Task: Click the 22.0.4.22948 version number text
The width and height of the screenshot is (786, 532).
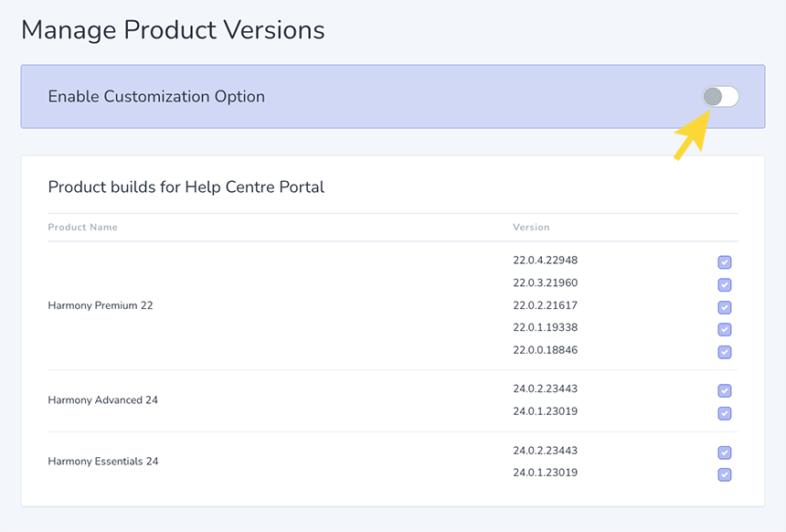Action: click(x=546, y=261)
